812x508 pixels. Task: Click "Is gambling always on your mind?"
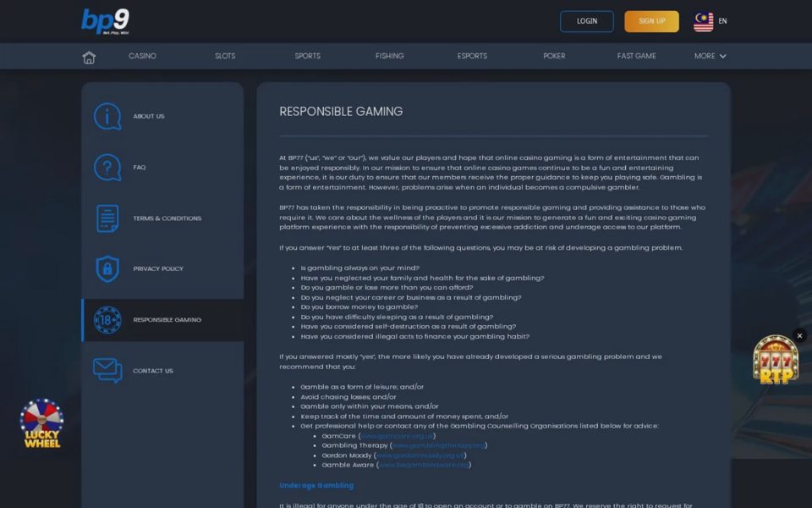coord(360,268)
